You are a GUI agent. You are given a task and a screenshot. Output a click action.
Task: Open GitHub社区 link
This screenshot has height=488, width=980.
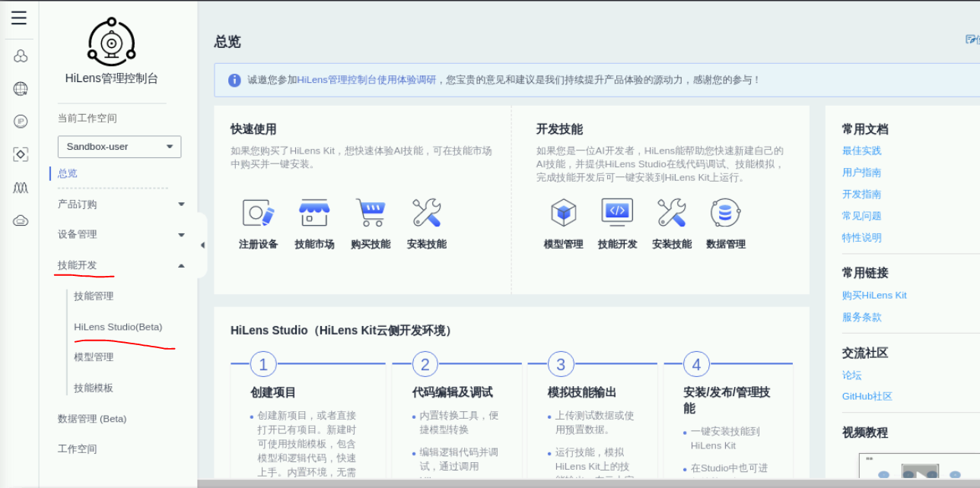[x=867, y=397]
